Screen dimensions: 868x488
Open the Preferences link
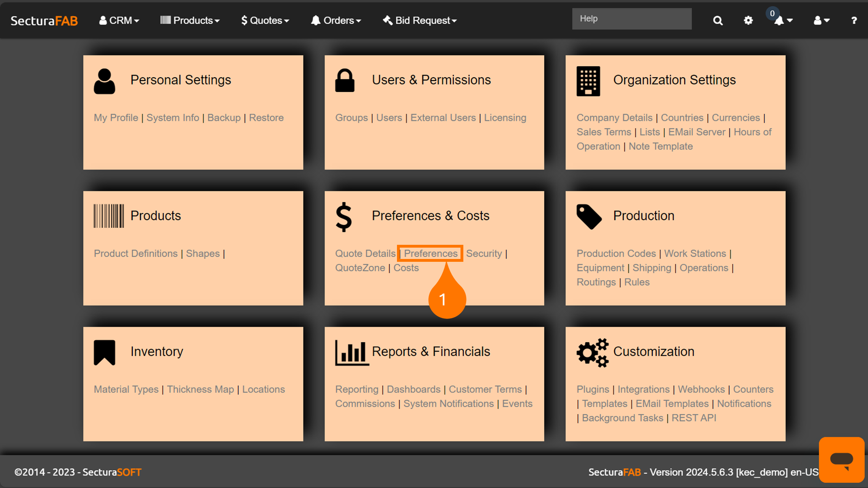pos(431,253)
